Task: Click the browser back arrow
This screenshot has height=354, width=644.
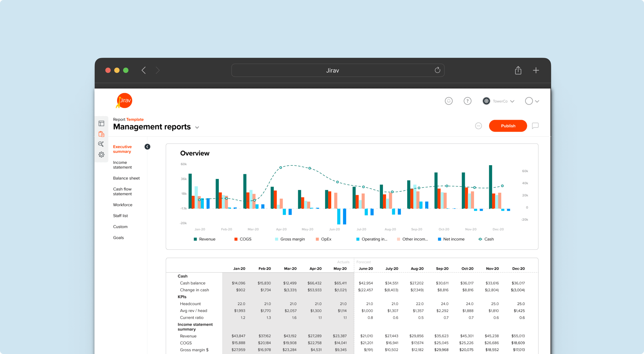Action: (x=144, y=70)
